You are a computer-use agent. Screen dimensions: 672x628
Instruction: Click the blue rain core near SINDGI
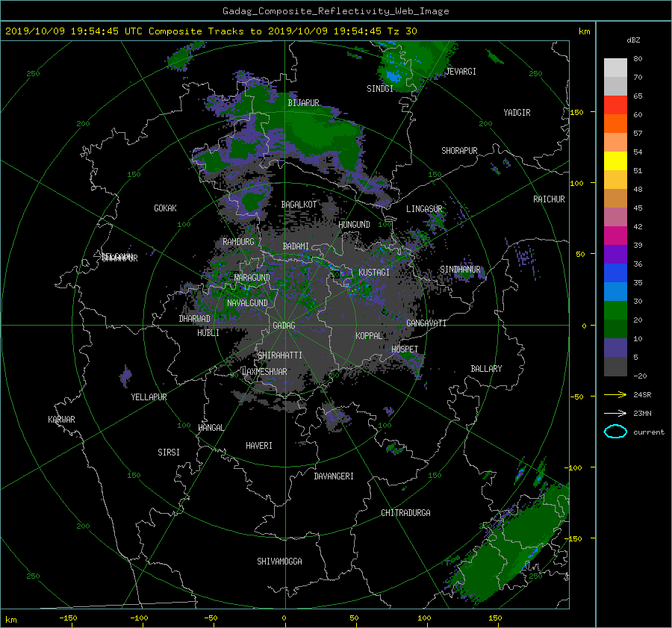tap(393, 77)
